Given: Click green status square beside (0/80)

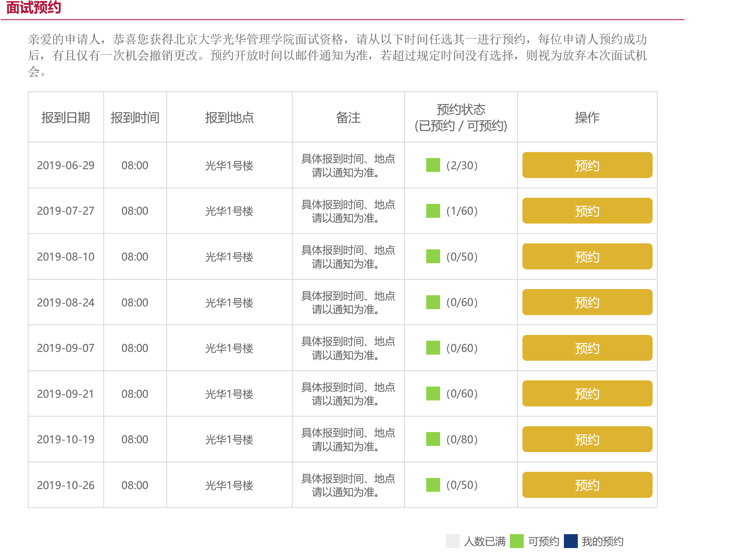Looking at the screenshot, I should [433, 439].
